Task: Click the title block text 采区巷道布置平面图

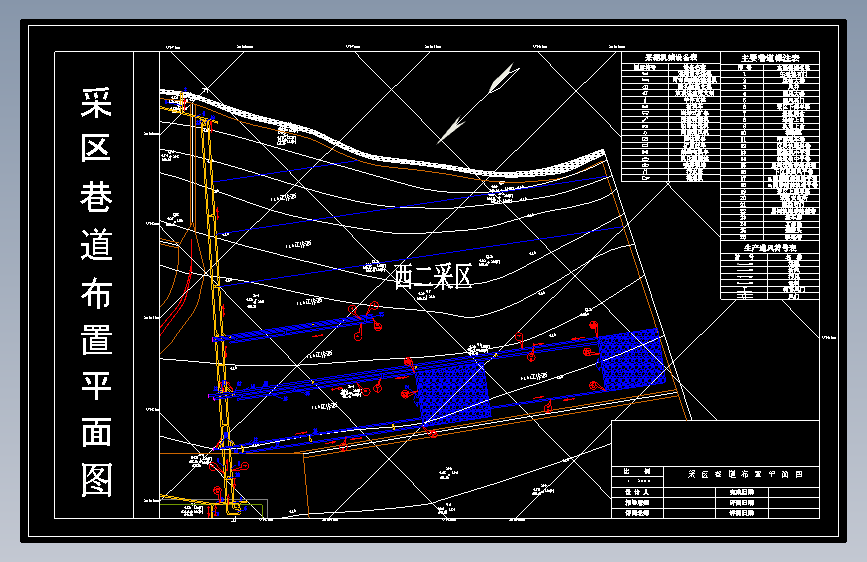Action: click(x=745, y=475)
